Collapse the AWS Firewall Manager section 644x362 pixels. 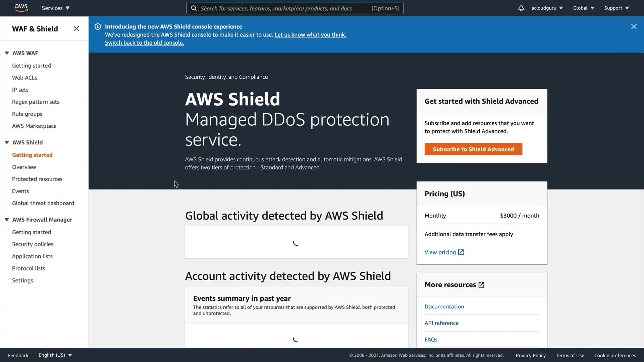click(7, 220)
